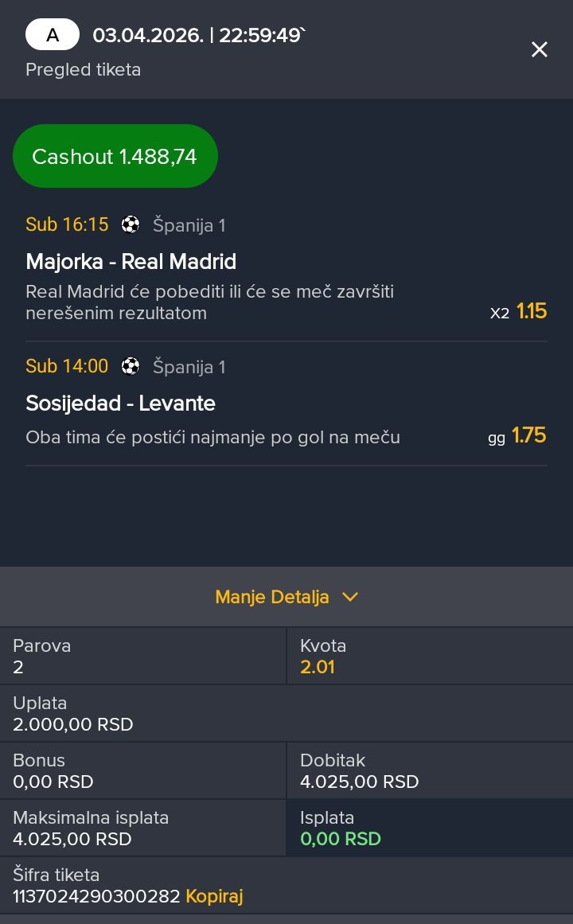The height and width of the screenshot is (924, 573).
Task: Tap the A ticket badge
Action: [53, 35]
